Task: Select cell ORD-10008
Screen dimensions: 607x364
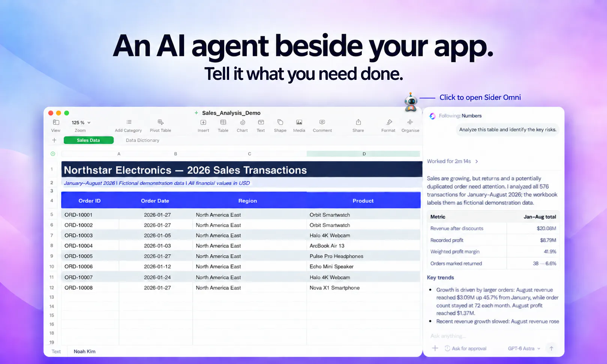Action: click(90, 288)
